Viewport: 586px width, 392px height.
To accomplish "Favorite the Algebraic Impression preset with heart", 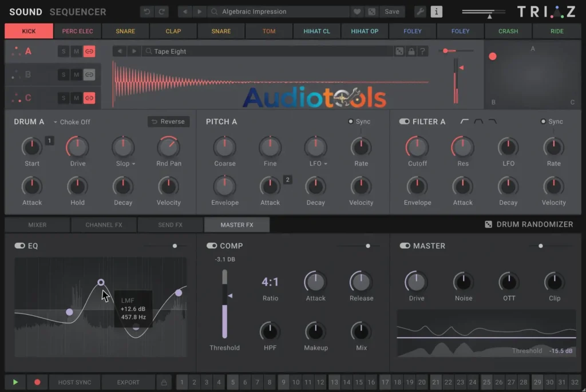I will click(357, 11).
